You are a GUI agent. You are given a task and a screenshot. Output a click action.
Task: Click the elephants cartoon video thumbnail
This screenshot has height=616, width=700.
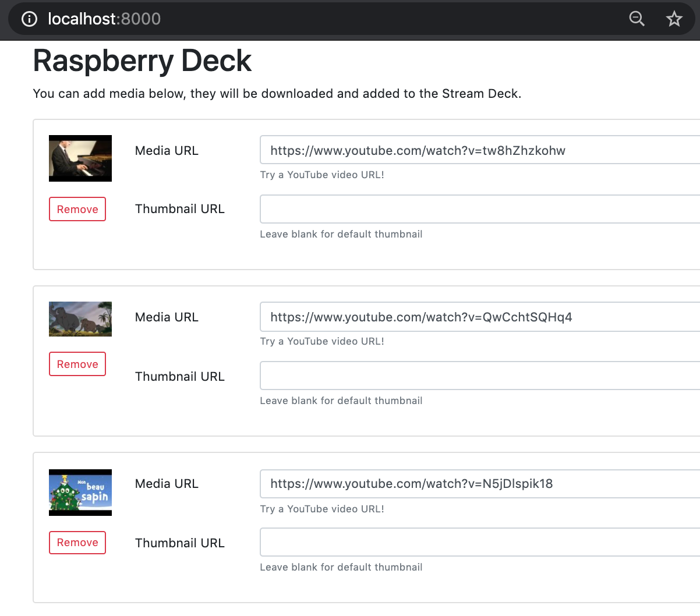(80, 319)
